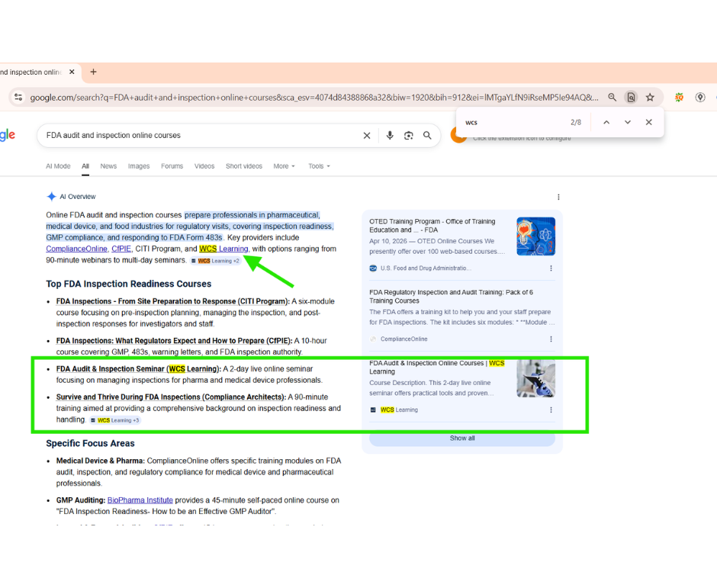Click the ComplianceOnline source label

pyautogui.click(x=404, y=339)
